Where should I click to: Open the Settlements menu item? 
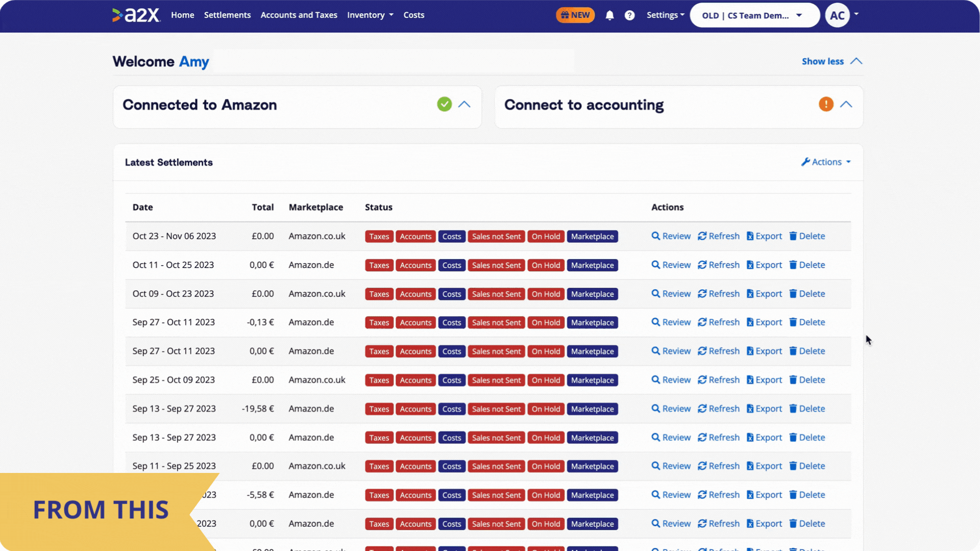point(228,14)
